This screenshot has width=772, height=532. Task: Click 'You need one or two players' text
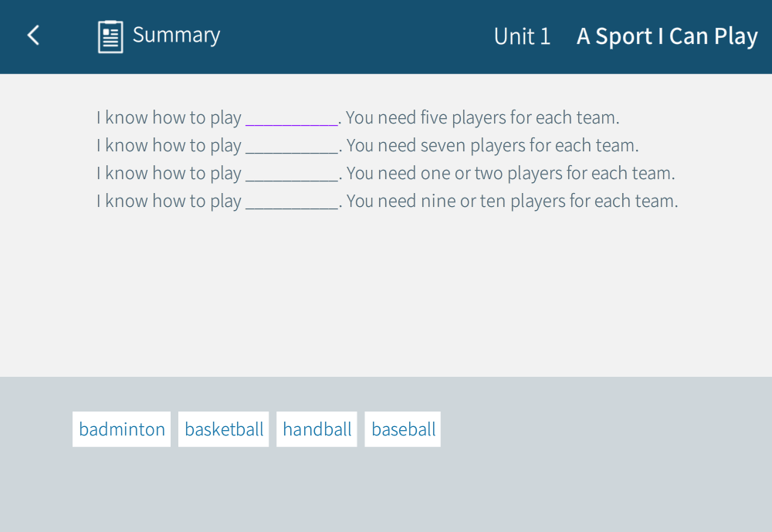pos(510,174)
